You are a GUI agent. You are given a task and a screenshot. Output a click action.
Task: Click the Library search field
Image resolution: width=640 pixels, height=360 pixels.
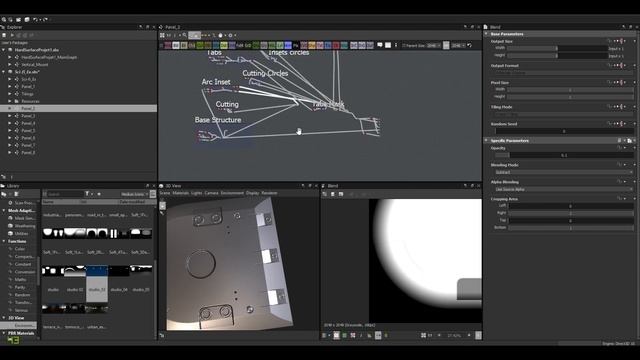click(x=65, y=194)
